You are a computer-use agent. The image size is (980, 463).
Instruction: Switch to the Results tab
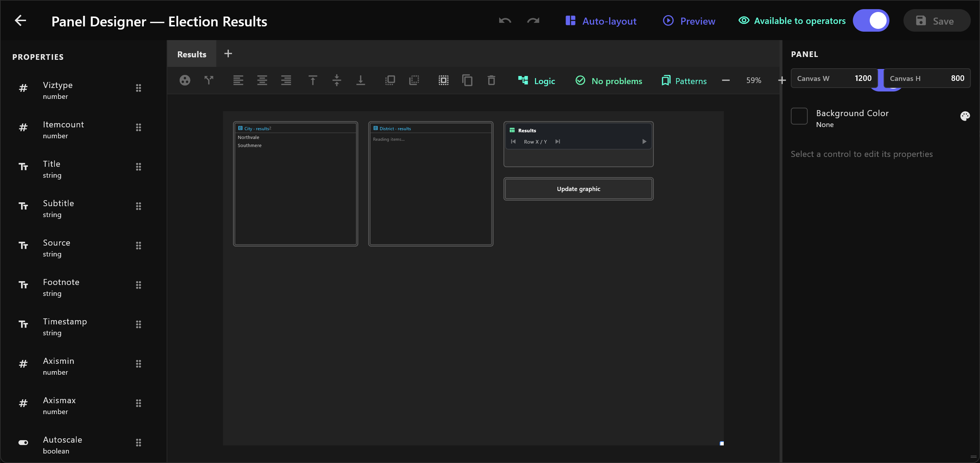(192, 54)
